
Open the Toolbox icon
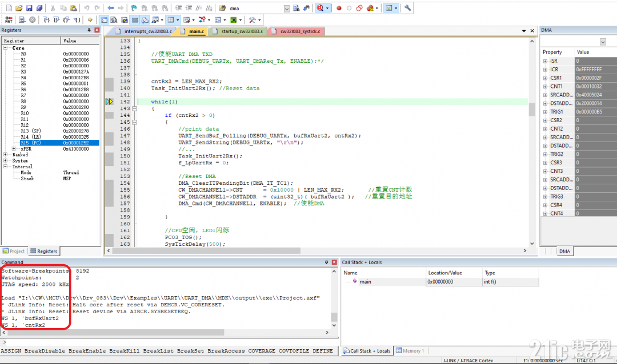click(x=253, y=19)
